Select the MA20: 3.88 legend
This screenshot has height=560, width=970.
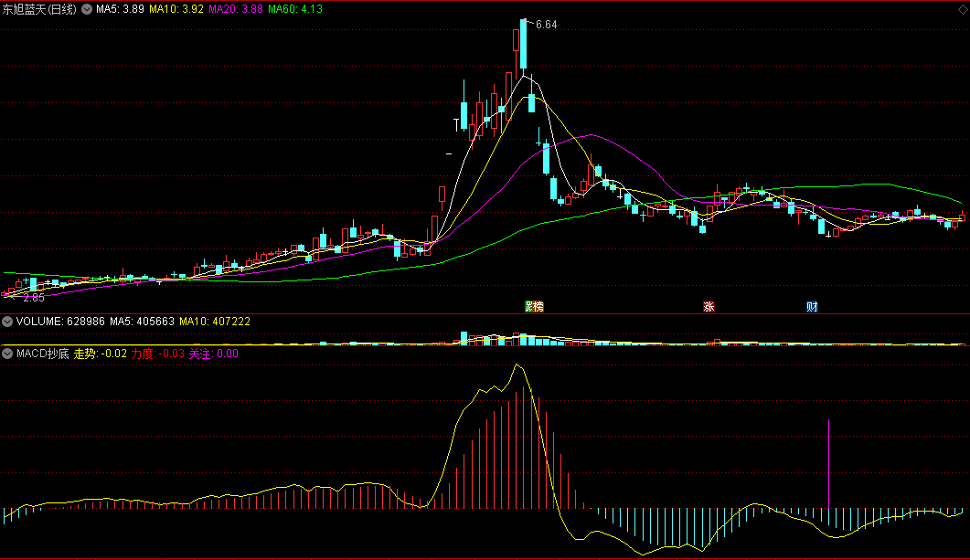click(x=236, y=9)
